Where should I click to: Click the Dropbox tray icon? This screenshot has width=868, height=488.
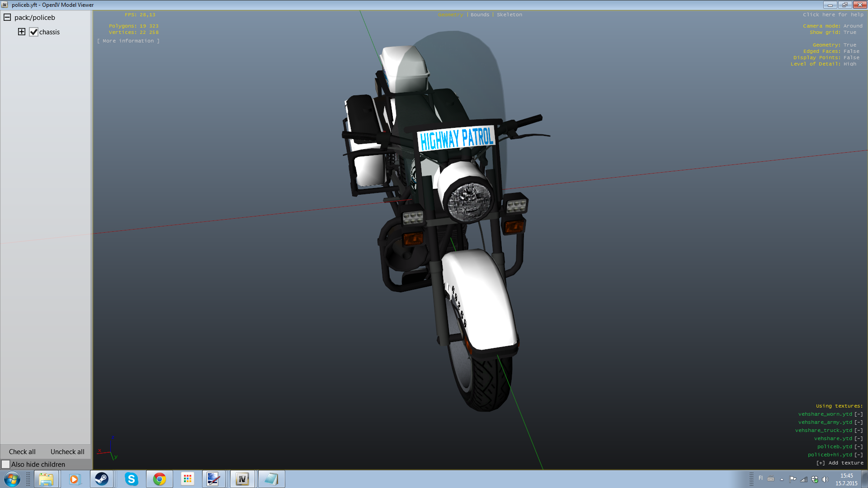click(815, 479)
